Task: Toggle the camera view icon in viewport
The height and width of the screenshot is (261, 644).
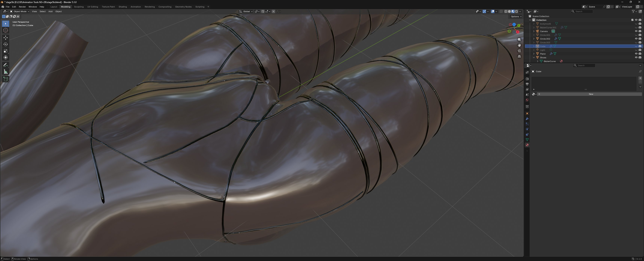Action: (x=519, y=51)
